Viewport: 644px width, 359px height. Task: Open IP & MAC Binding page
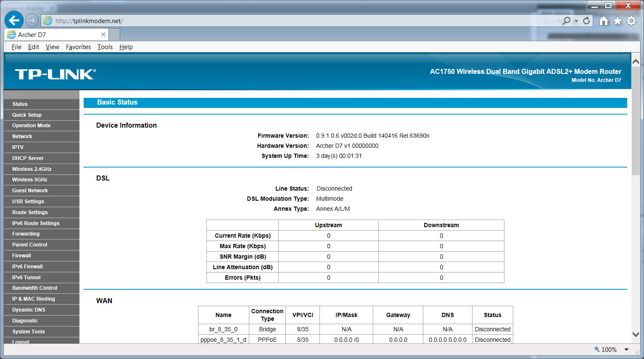(x=41, y=299)
